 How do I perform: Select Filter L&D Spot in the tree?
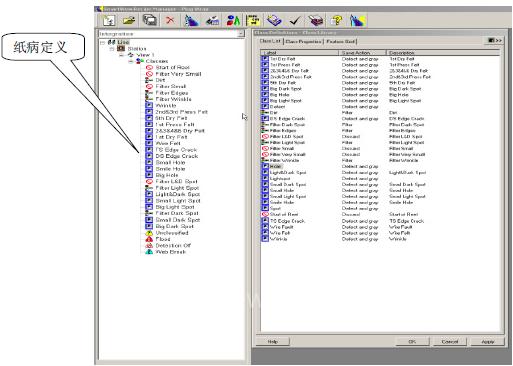(x=177, y=182)
